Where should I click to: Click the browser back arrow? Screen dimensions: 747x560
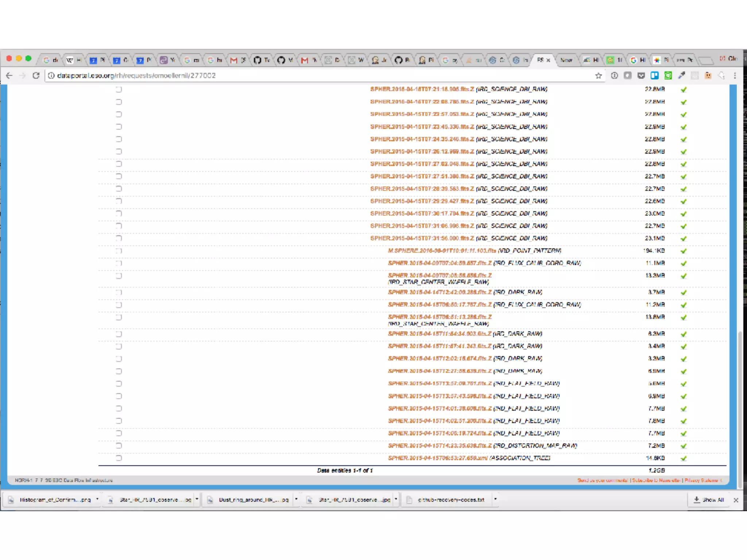[9, 75]
